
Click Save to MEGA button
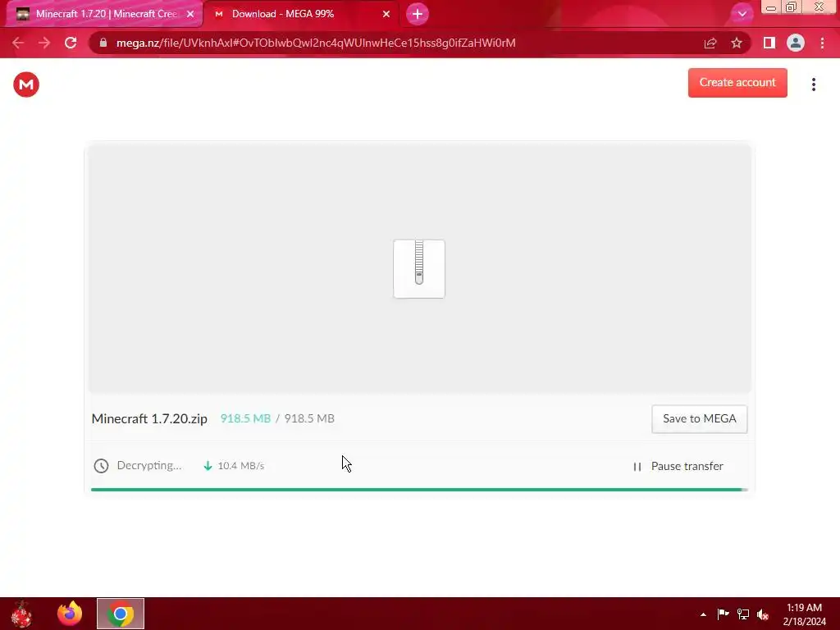[699, 419]
